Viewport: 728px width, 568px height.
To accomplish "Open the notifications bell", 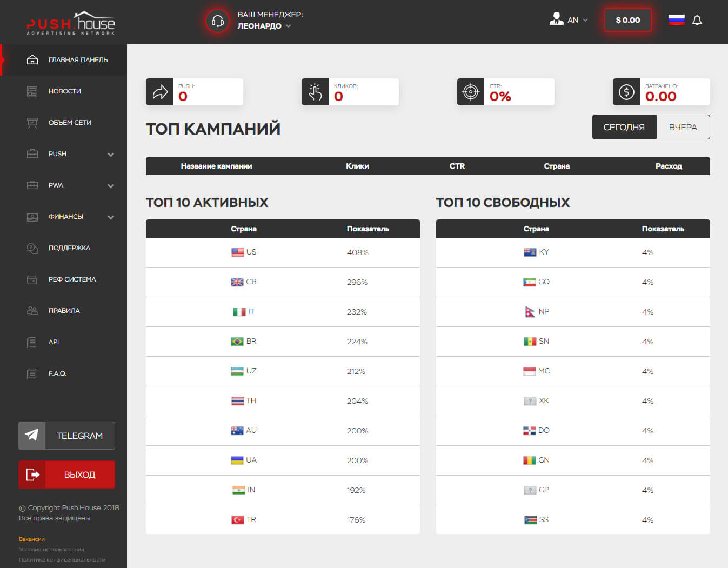I will (697, 21).
